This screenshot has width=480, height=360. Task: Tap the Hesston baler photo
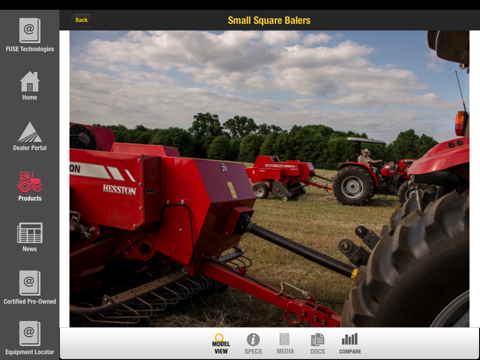tap(269, 179)
